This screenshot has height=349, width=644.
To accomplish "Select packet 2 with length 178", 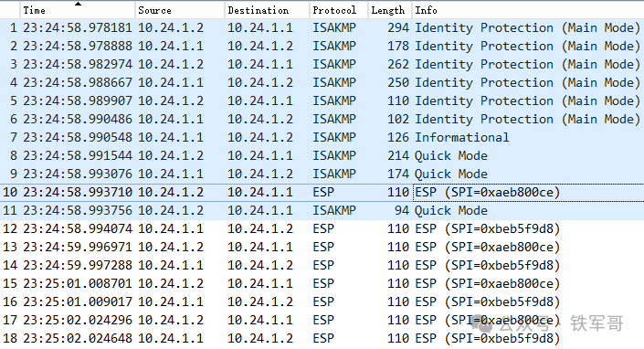I will tap(322, 46).
